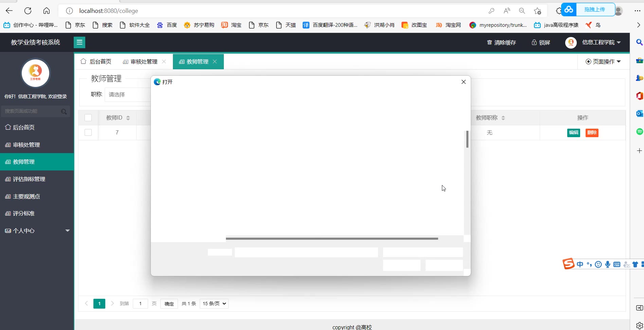Close the 教师管理 tab
644x330 pixels.
tap(215, 61)
